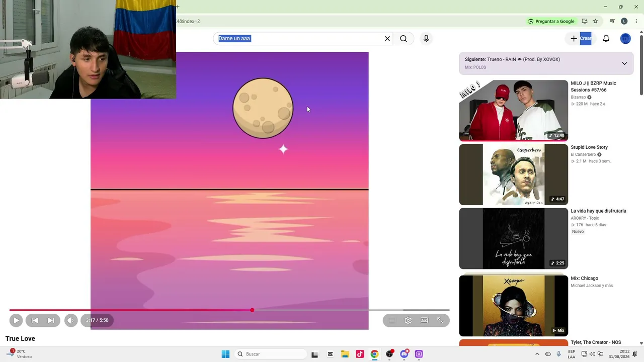Switch to Chrome in the taskbar

[x=374, y=354]
